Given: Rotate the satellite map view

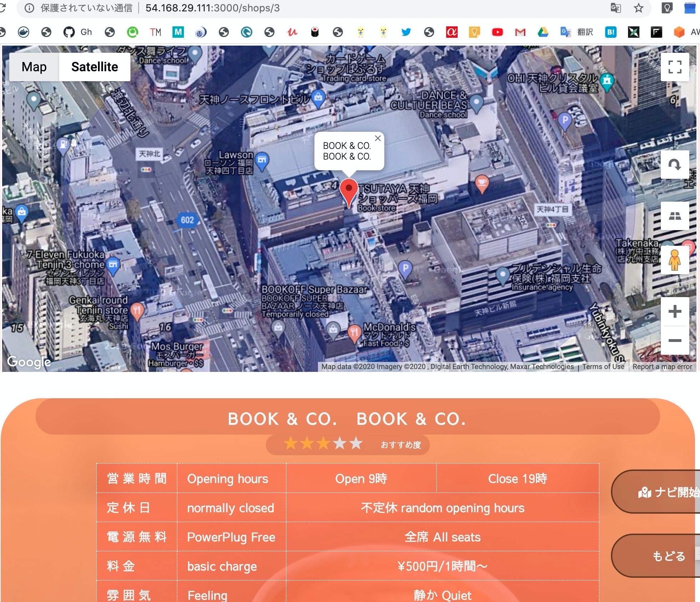Looking at the screenshot, I should pyautogui.click(x=674, y=165).
